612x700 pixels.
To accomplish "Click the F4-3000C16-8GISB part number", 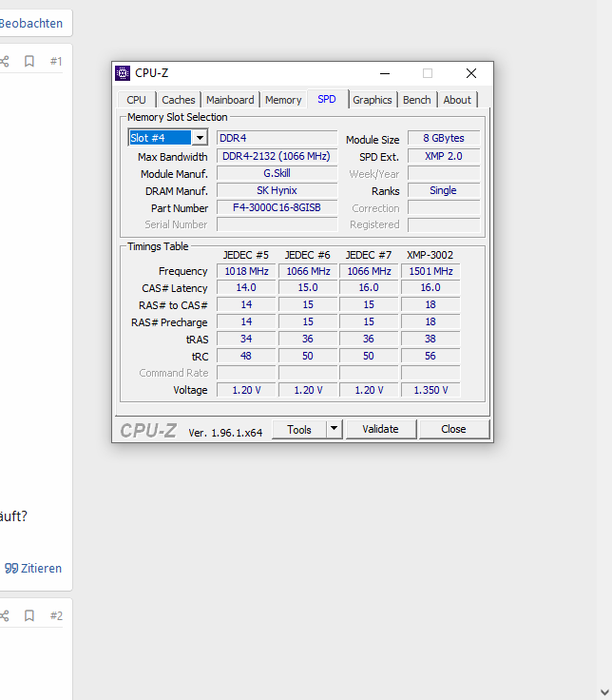I will 277,207.
